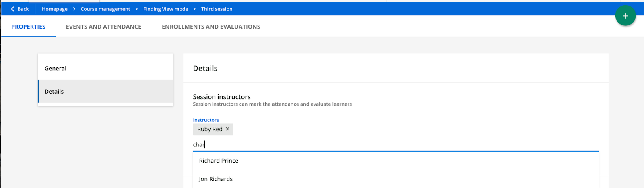The height and width of the screenshot is (188, 644).
Task: Select the Properties tab
Action: (28, 27)
